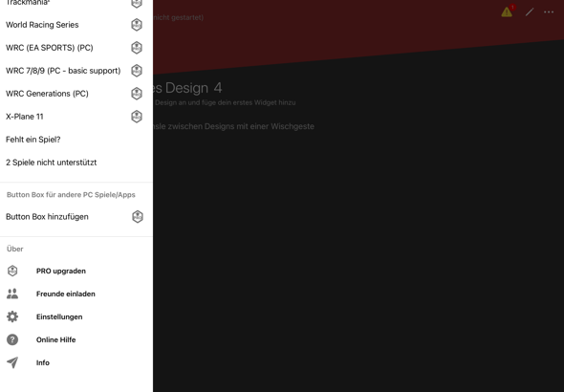Click the paper plane Info icon

pos(12,362)
